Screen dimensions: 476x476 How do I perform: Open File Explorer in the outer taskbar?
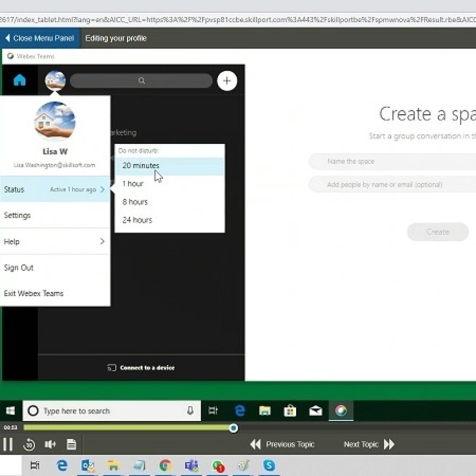[x=113, y=465]
